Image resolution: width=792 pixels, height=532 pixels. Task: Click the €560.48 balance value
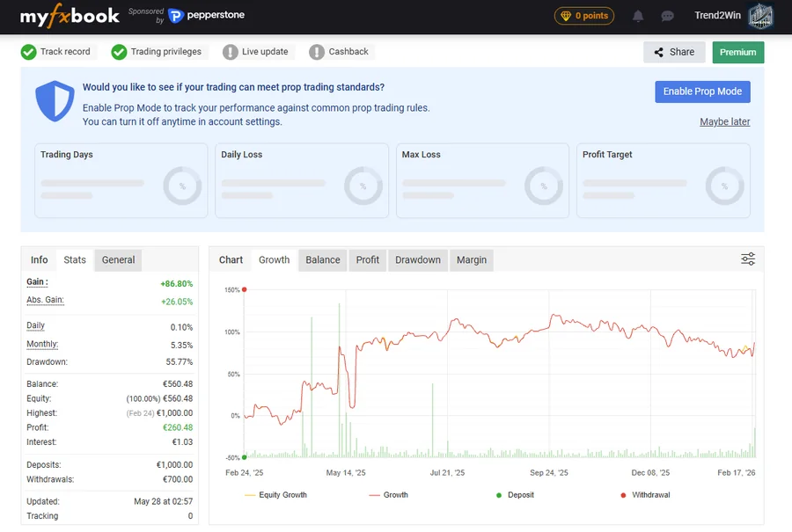click(x=178, y=384)
